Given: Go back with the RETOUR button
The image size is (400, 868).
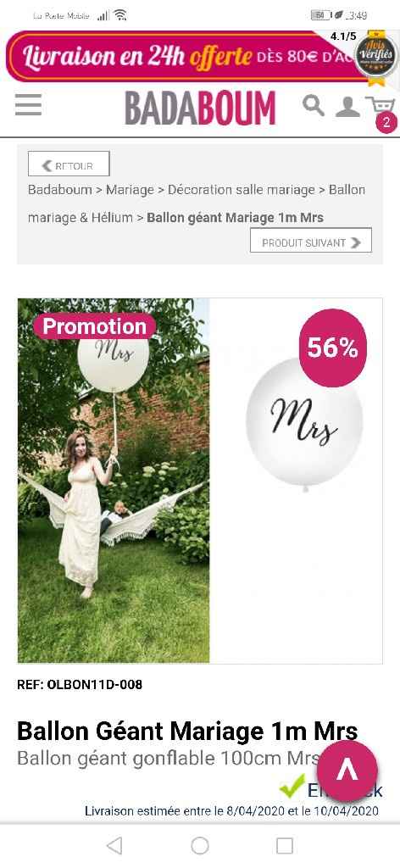Looking at the screenshot, I should [69, 164].
